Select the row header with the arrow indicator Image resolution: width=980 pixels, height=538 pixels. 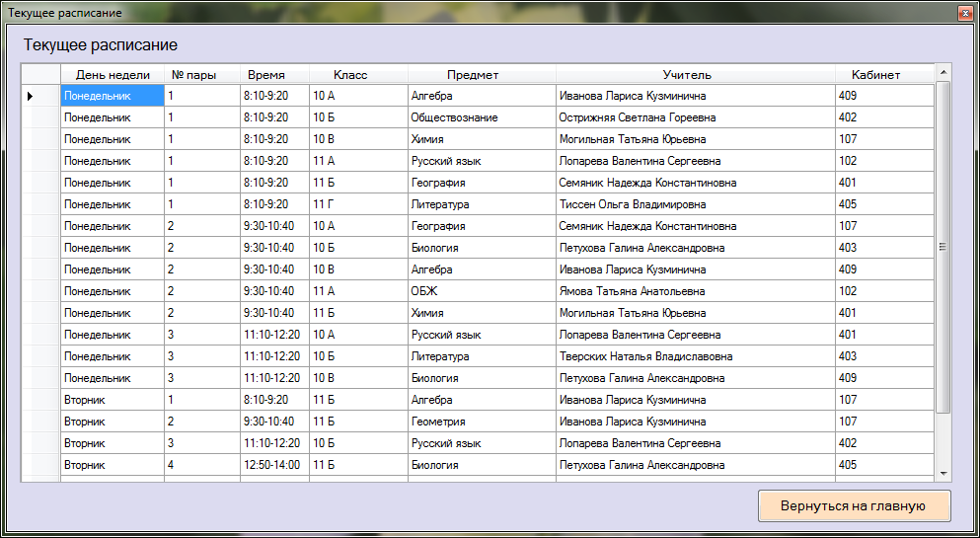pos(41,96)
